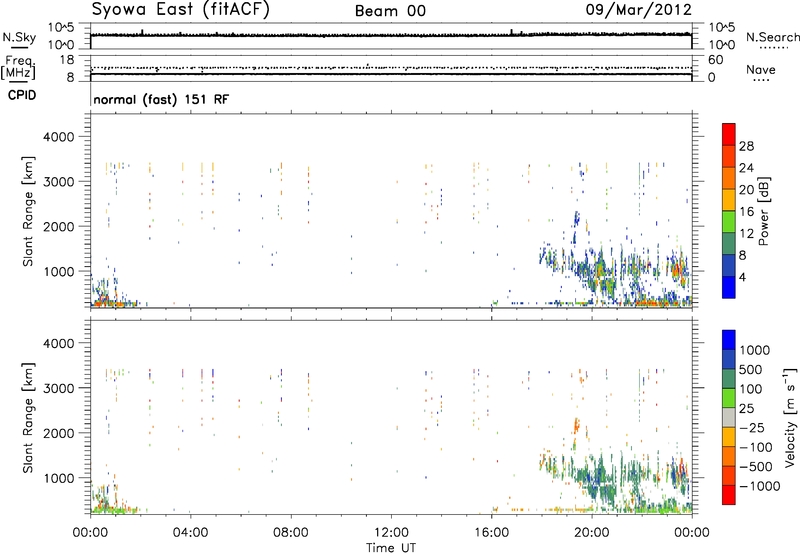The image size is (800, 554).
Task: Click the '2000' tick on the power panel
Action: [x=58, y=226]
